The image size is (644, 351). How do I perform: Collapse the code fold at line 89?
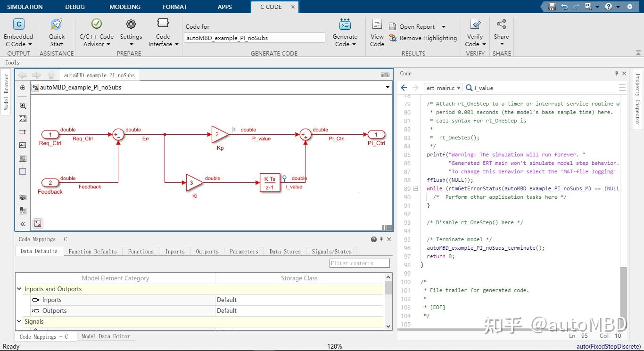pos(415,188)
